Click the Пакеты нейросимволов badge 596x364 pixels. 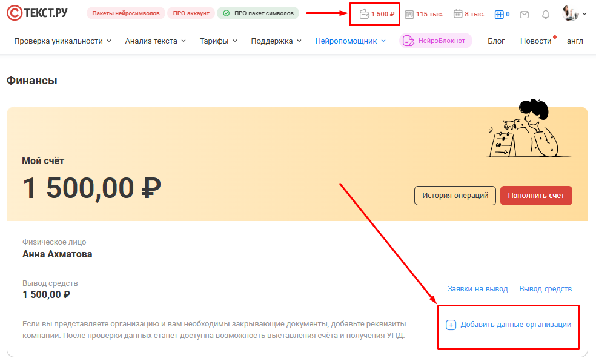125,13
